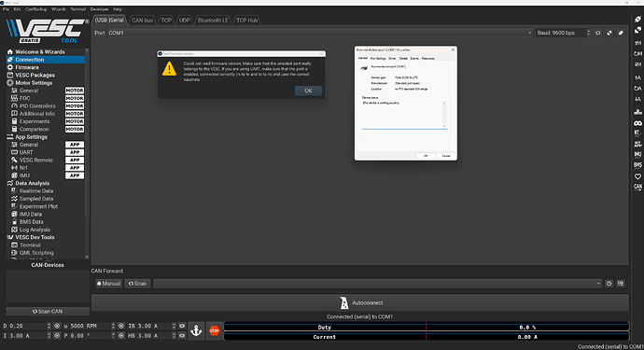
Task: Toggle BMS data streaming icon
Action: tap(637, 165)
